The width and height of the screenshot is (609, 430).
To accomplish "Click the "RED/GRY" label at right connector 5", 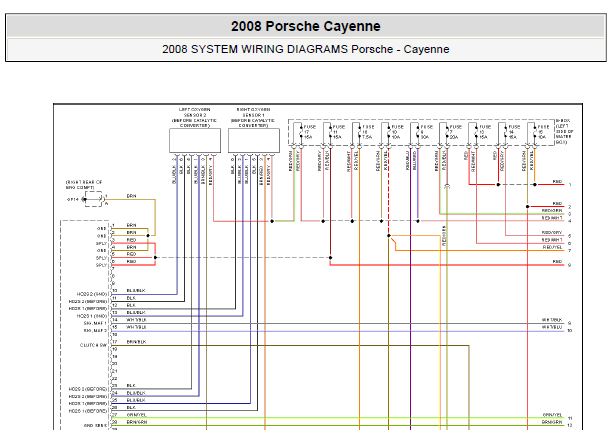I will (x=552, y=233).
